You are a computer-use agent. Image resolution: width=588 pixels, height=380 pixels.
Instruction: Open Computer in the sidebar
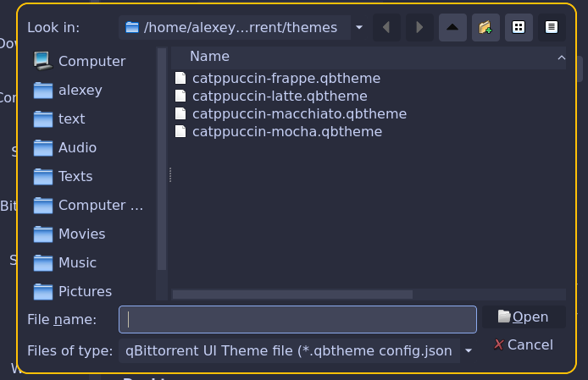(92, 61)
